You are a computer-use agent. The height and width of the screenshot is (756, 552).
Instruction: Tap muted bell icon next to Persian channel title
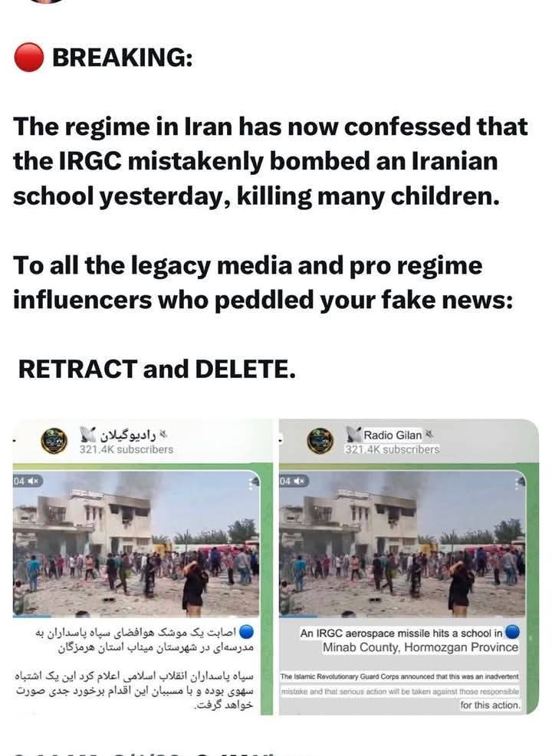point(163,435)
